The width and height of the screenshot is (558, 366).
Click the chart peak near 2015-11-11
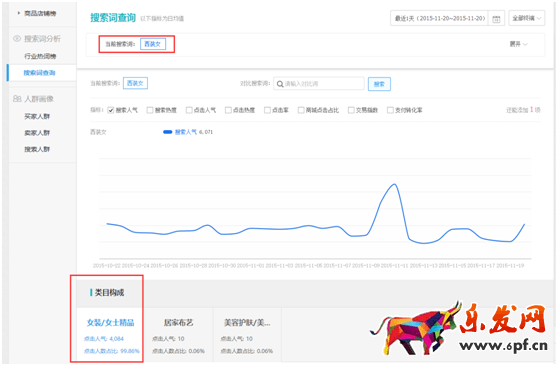394,184
